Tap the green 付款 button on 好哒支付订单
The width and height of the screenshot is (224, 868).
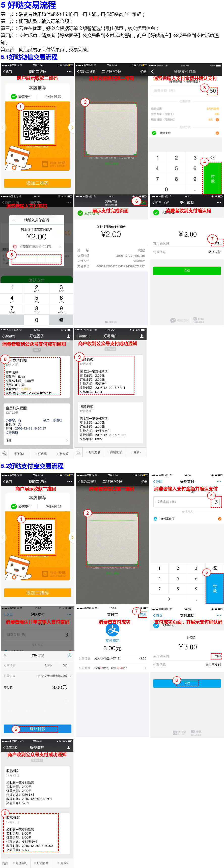[213, 178]
